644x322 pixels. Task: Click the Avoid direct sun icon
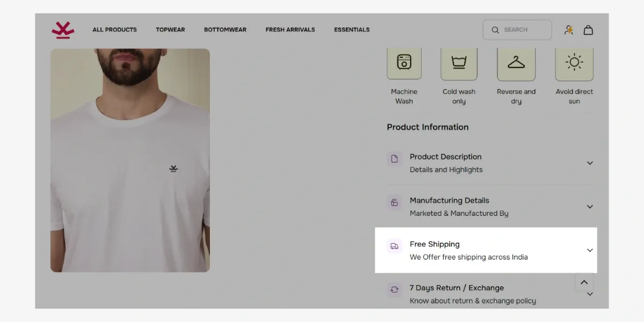574,63
